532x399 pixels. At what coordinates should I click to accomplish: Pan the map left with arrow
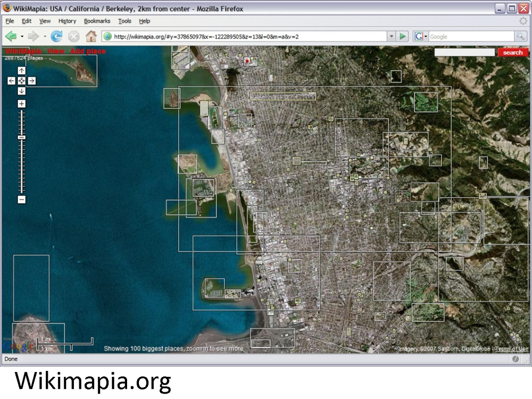(11, 81)
